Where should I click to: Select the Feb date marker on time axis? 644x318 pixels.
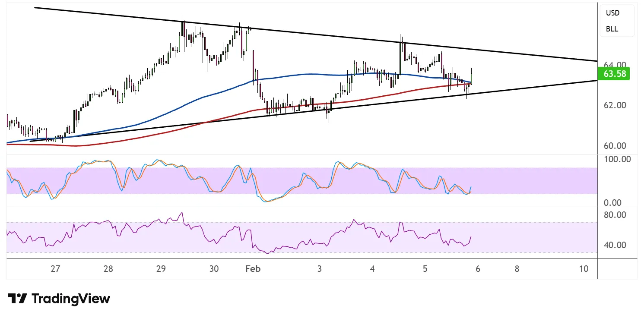tap(253, 269)
